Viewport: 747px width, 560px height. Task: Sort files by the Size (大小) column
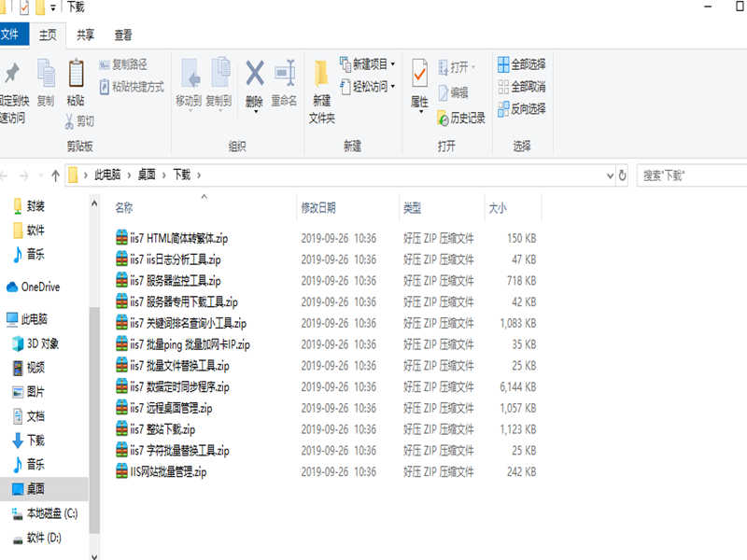(x=498, y=207)
